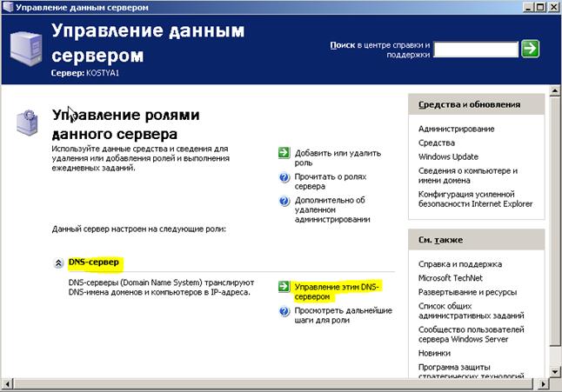562x392 pixels.
Task: Click the DNS-сервер role heading
Action: (94, 262)
